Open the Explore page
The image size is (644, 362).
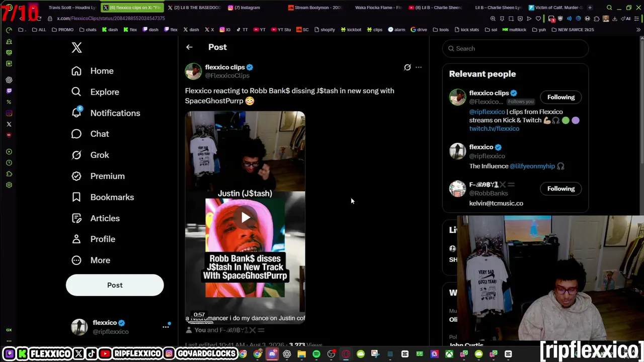click(x=95, y=92)
